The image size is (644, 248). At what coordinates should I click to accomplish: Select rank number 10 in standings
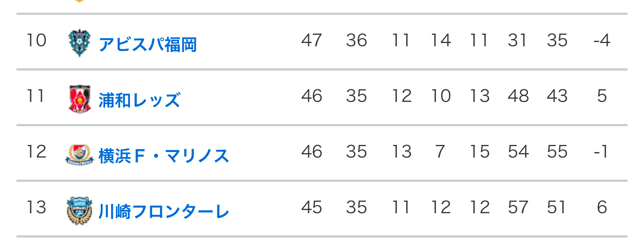36,40
